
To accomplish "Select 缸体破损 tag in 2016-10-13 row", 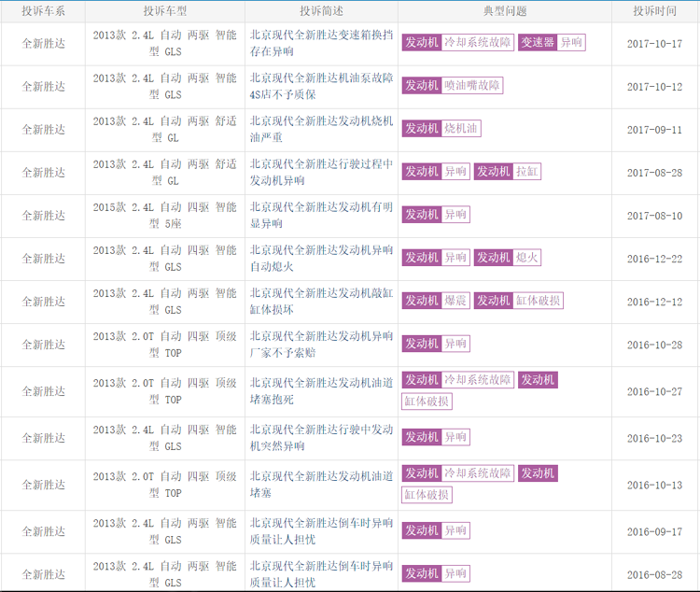I will 427,495.
